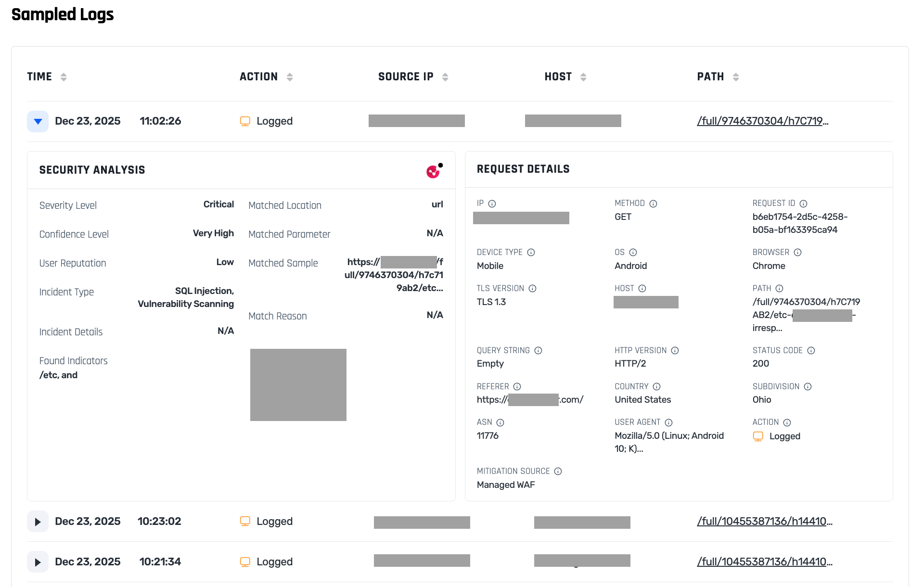Click the threat intelligence icon in Security Analysis header
This screenshot has width=924, height=587.
coord(433,170)
